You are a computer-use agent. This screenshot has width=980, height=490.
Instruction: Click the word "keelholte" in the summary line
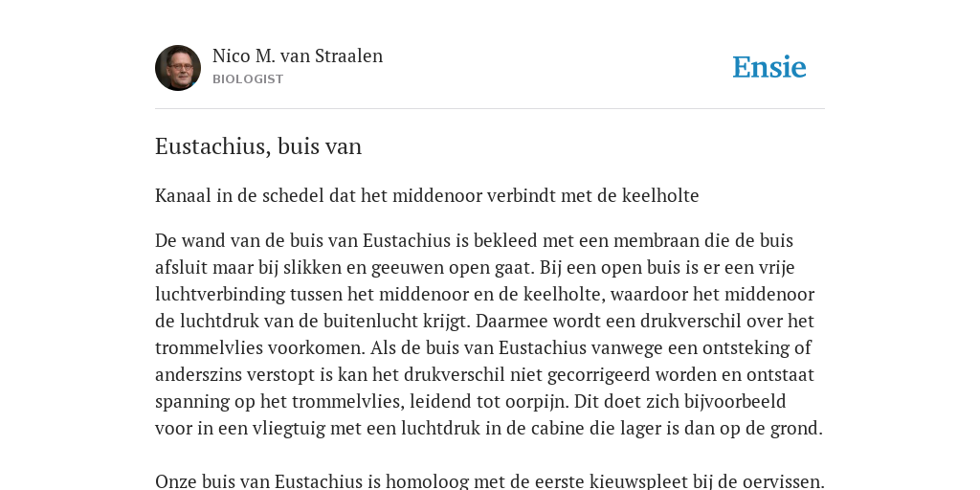[x=660, y=195]
